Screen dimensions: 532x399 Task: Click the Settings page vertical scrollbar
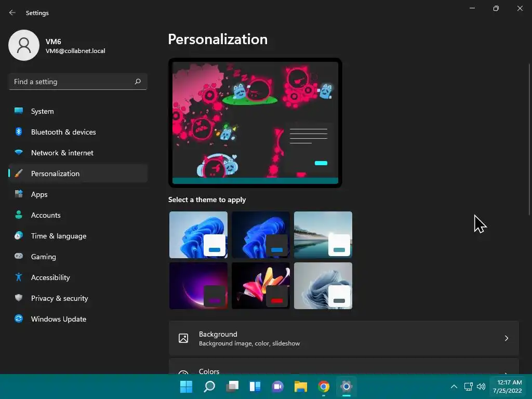pyautogui.click(x=529, y=139)
